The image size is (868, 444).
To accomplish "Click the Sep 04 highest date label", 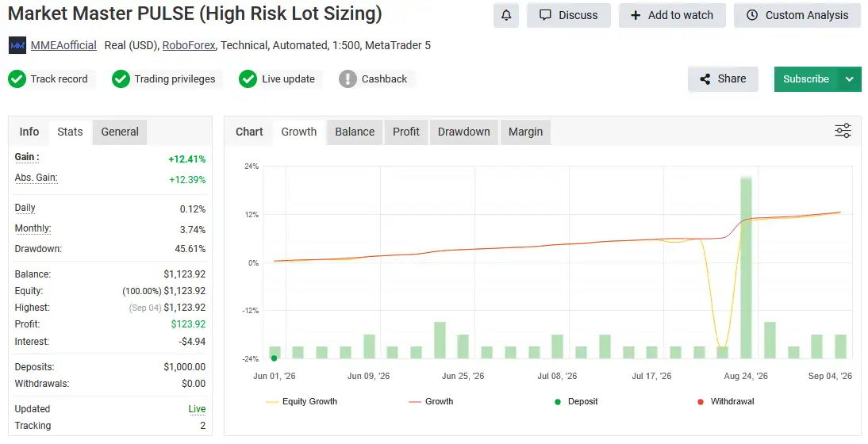I will (x=145, y=308).
